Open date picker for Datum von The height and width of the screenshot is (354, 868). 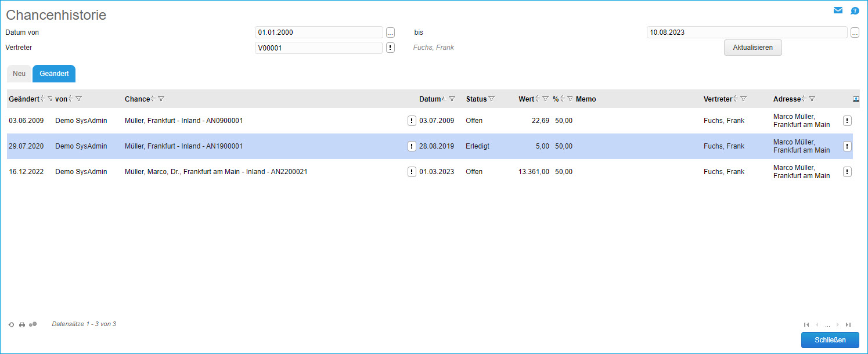pyautogui.click(x=390, y=32)
